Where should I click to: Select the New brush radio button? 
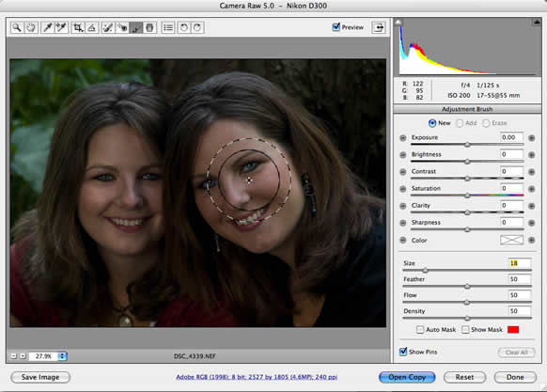[432, 123]
